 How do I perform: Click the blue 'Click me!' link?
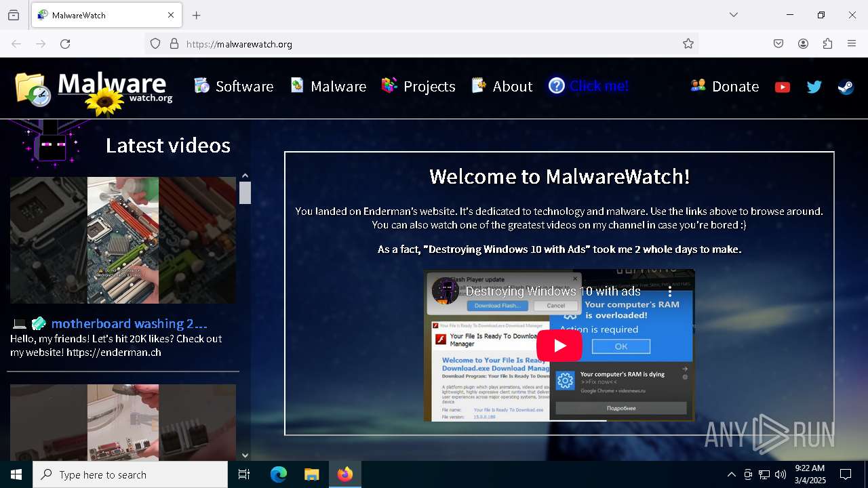589,86
